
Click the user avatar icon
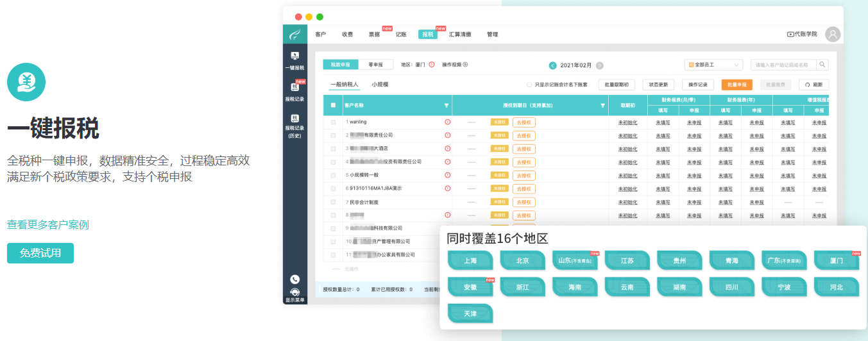[832, 34]
